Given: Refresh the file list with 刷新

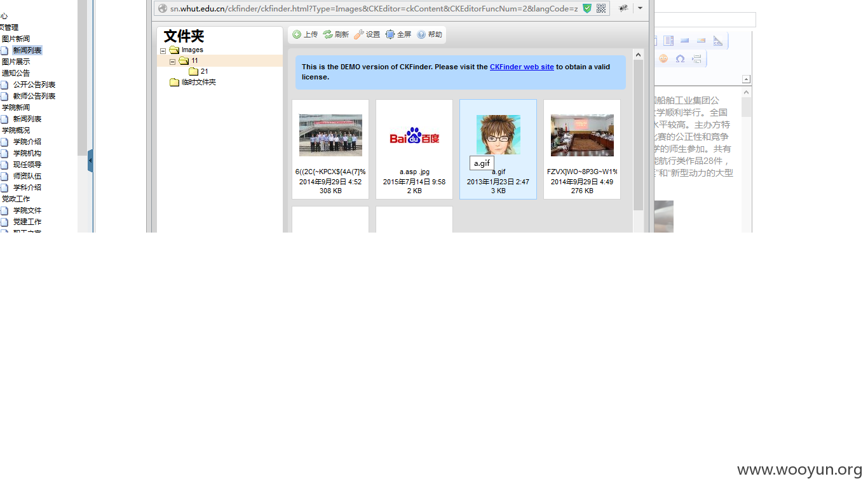Looking at the screenshot, I should (336, 35).
